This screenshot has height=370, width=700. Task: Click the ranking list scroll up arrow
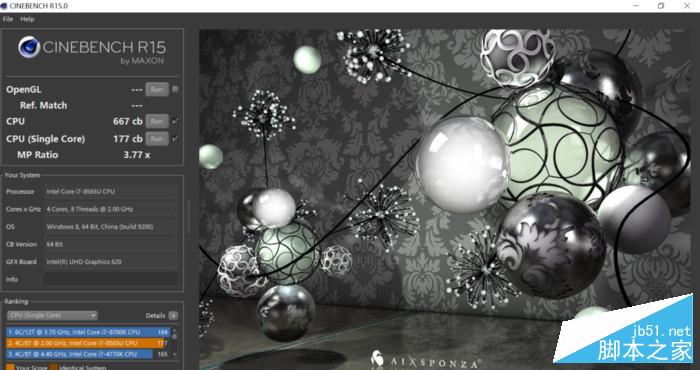click(174, 331)
